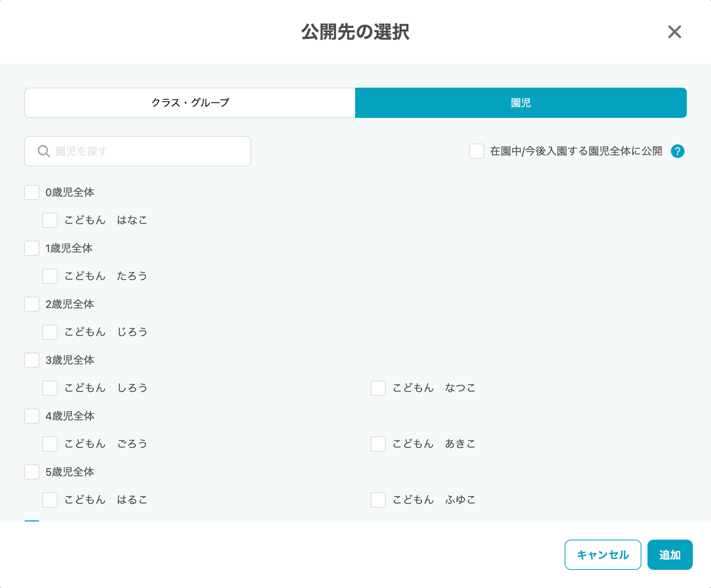Click the search magnifier icon

(x=43, y=151)
